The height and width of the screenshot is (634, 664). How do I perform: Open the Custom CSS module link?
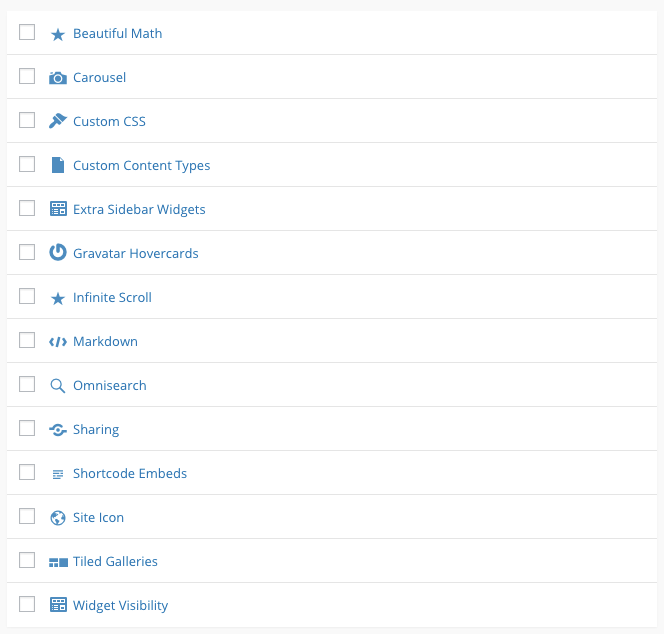(x=109, y=122)
